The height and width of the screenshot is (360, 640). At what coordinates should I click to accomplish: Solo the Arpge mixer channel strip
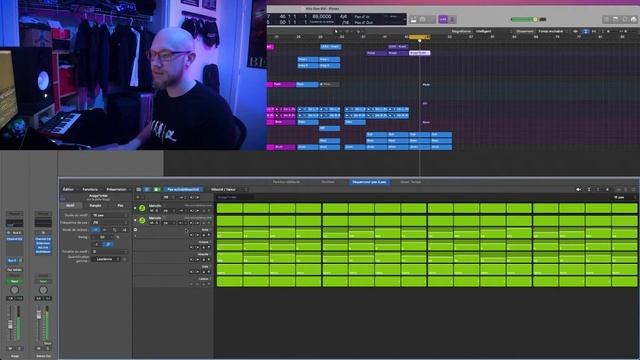point(19,349)
